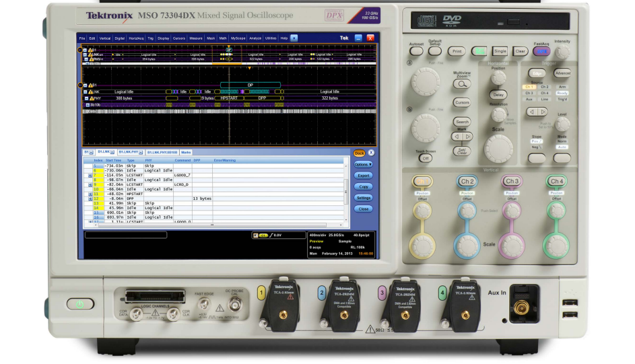Screen dimensions: 635x364
Task: Toggle the yellow Ch 1 button
Action: coord(422,181)
